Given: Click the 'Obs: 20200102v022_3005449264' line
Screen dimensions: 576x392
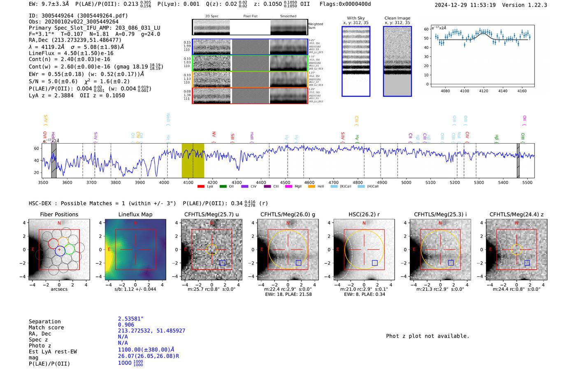Looking at the screenshot, I should [74, 22].
